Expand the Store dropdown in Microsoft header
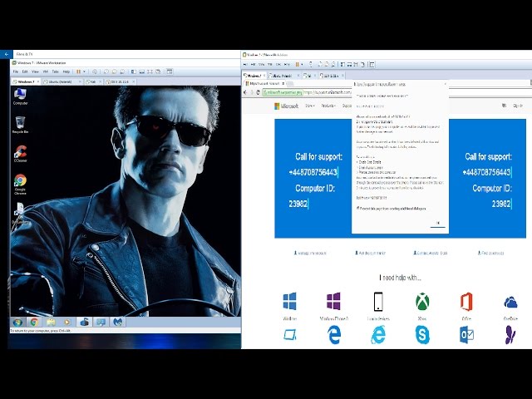This screenshot has height=399, width=532. [x=310, y=106]
